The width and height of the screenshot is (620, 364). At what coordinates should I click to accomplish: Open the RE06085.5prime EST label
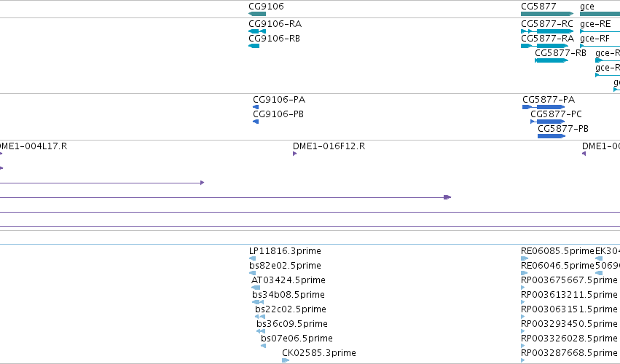coord(557,251)
